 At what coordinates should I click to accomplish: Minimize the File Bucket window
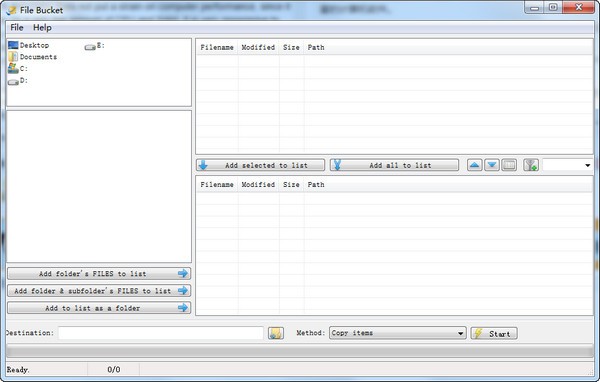(x=534, y=7)
